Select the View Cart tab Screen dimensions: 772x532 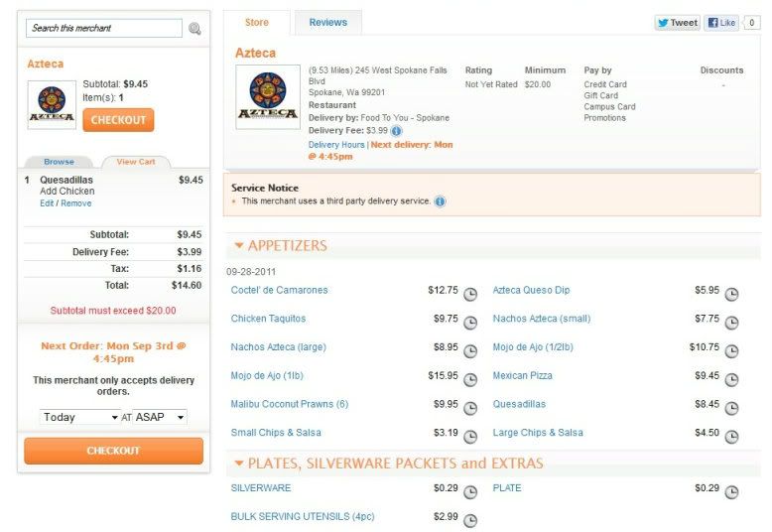pyautogui.click(x=136, y=162)
